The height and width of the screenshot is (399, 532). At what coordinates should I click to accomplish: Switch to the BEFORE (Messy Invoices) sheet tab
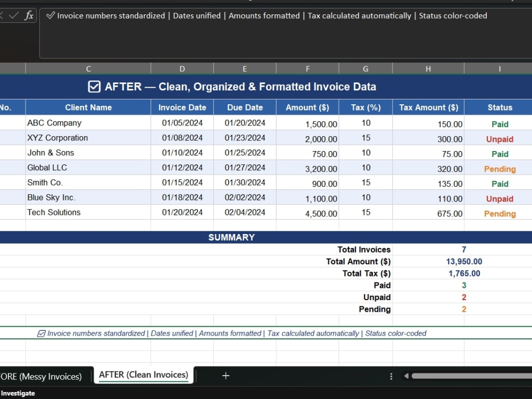(41, 376)
